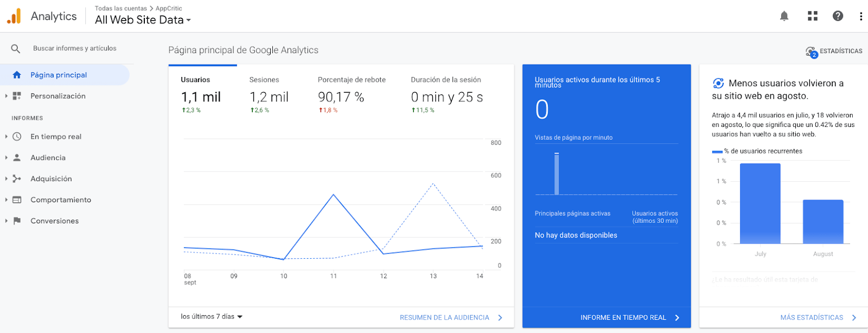Click the insight icon in the Menos usuarios card
The width and height of the screenshot is (868, 333).
tap(718, 83)
